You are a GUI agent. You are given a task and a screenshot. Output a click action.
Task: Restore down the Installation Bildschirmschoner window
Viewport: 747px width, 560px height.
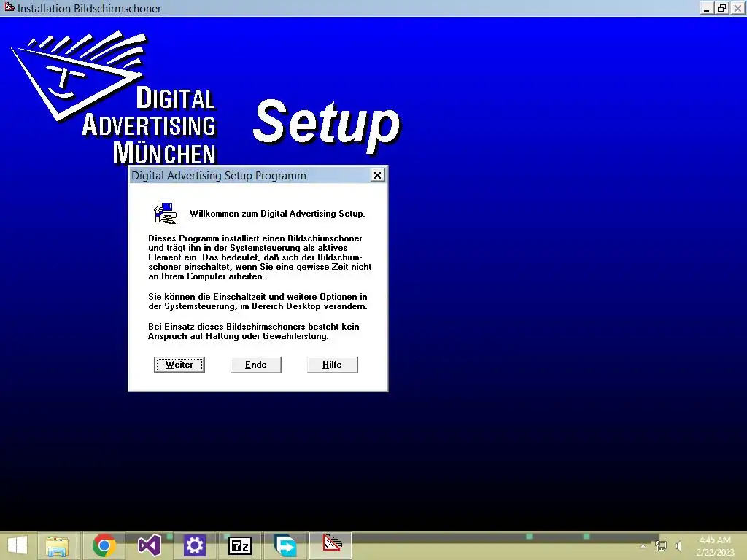pos(721,8)
